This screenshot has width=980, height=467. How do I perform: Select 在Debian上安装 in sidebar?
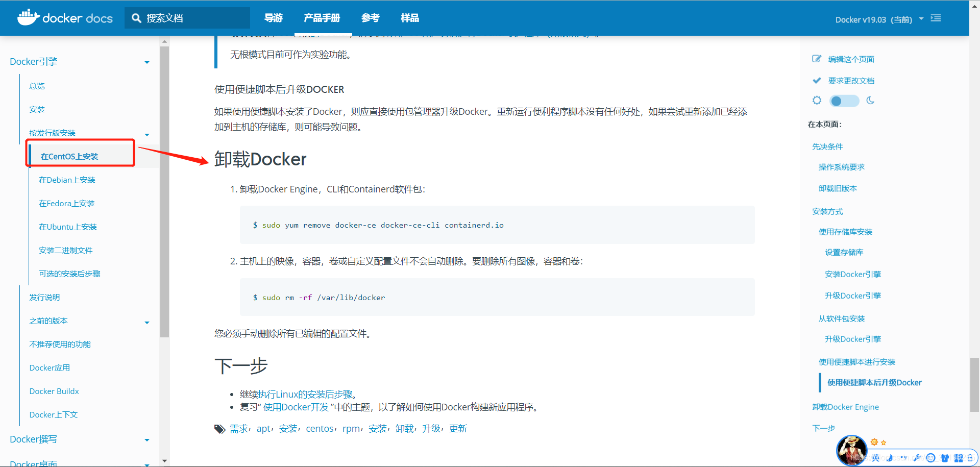pyautogui.click(x=67, y=180)
